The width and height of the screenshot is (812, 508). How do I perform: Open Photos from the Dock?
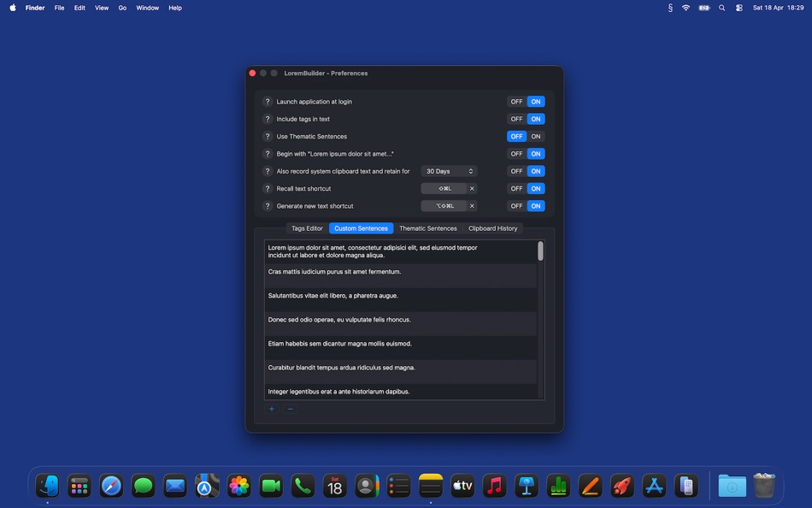238,487
